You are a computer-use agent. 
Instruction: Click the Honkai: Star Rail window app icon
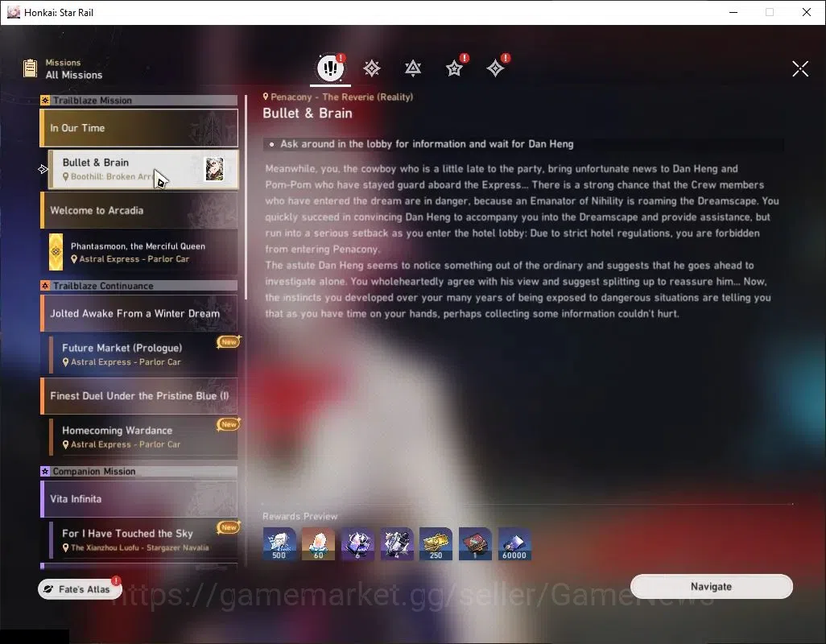click(x=13, y=12)
